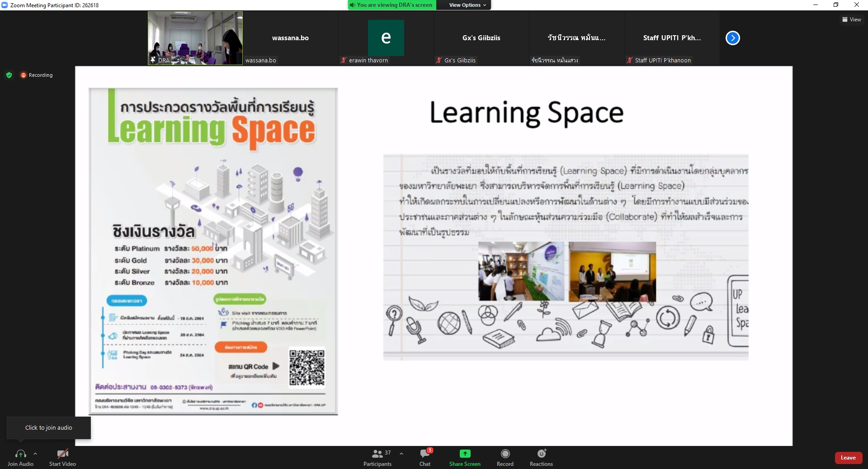
Task: Click the green encryption shield icon
Action: 9,75
